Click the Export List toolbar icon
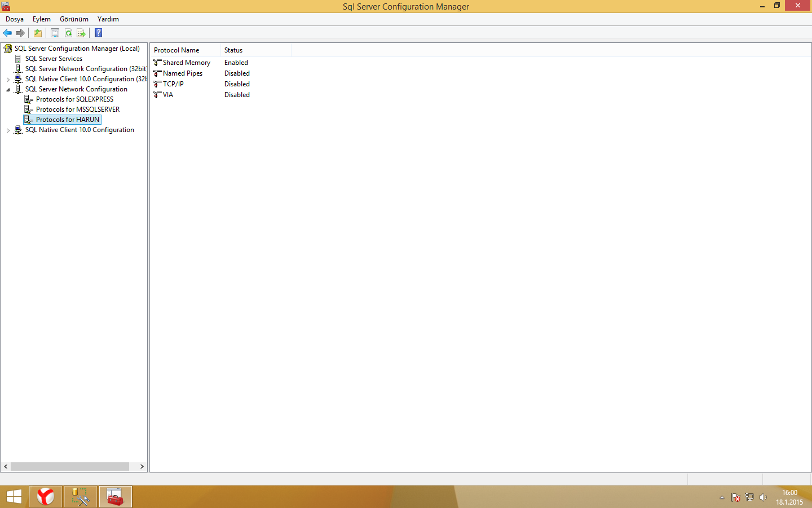 tap(81, 33)
